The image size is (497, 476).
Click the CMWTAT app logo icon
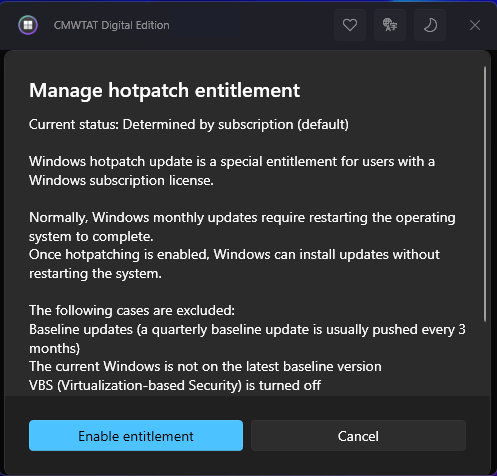28,25
